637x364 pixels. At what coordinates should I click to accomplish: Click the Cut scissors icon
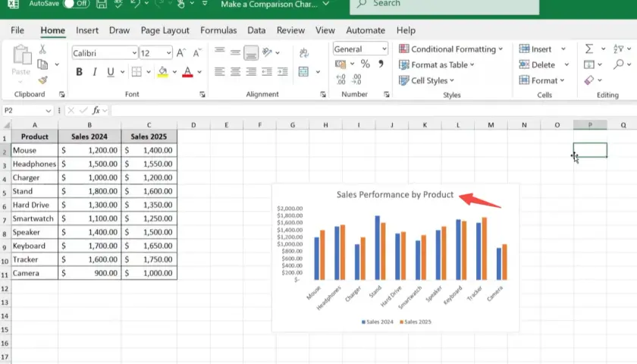(x=42, y=49)
